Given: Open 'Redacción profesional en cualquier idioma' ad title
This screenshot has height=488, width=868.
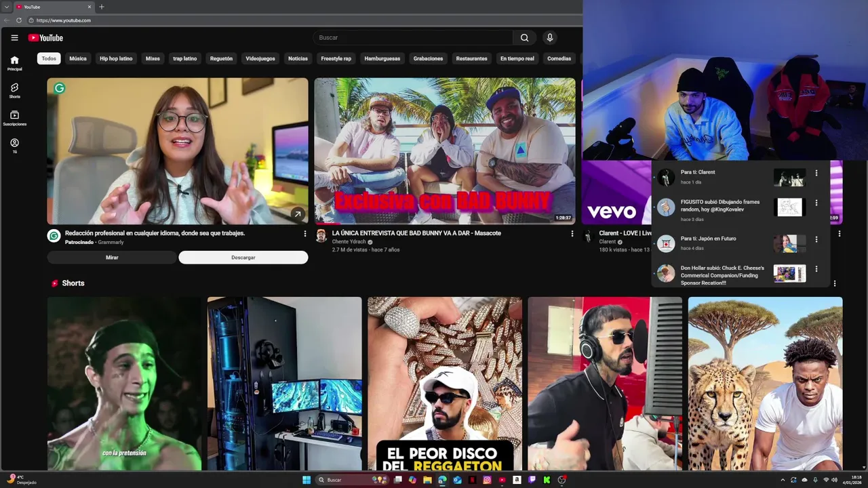Looking at the screenshot, I should coord(155,233).
